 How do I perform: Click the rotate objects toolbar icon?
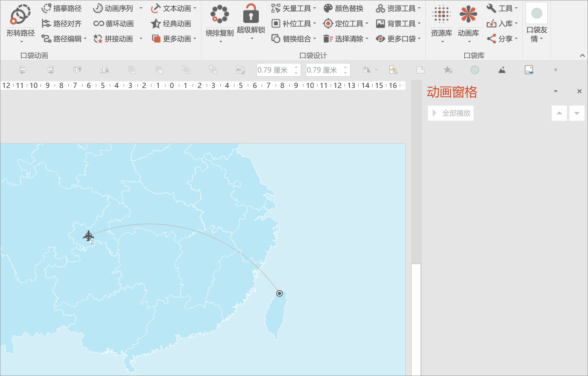(366, 70)
